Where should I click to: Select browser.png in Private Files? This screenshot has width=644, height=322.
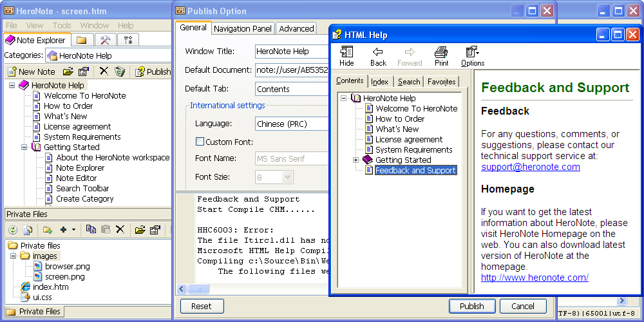click(68, 267)
